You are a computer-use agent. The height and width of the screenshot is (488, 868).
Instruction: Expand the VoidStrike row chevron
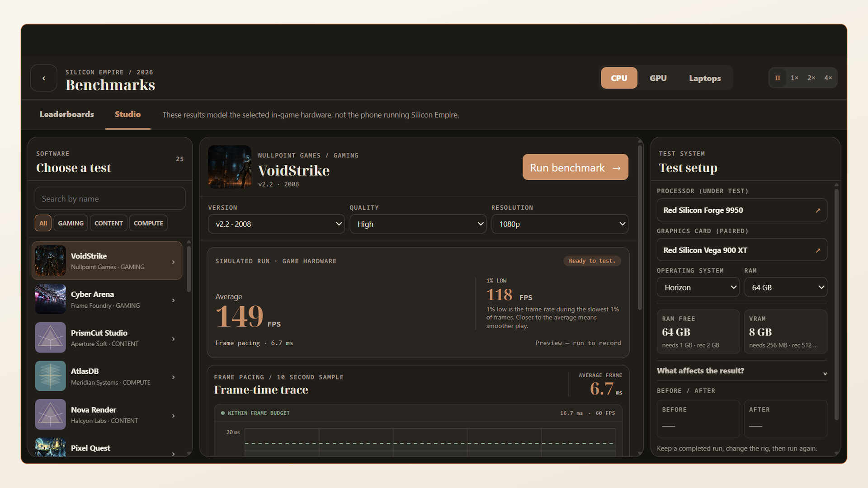point(173,262)
